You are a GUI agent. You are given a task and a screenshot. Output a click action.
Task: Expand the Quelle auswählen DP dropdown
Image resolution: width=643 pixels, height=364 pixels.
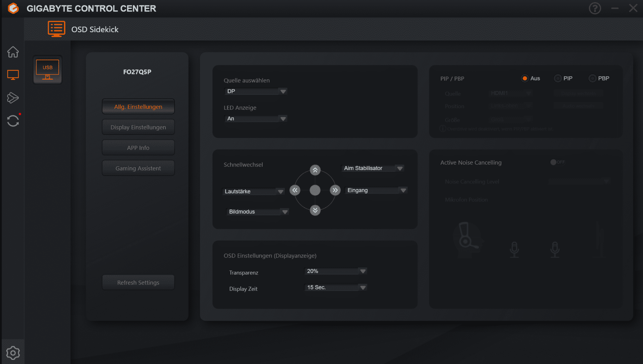(255, 91)
